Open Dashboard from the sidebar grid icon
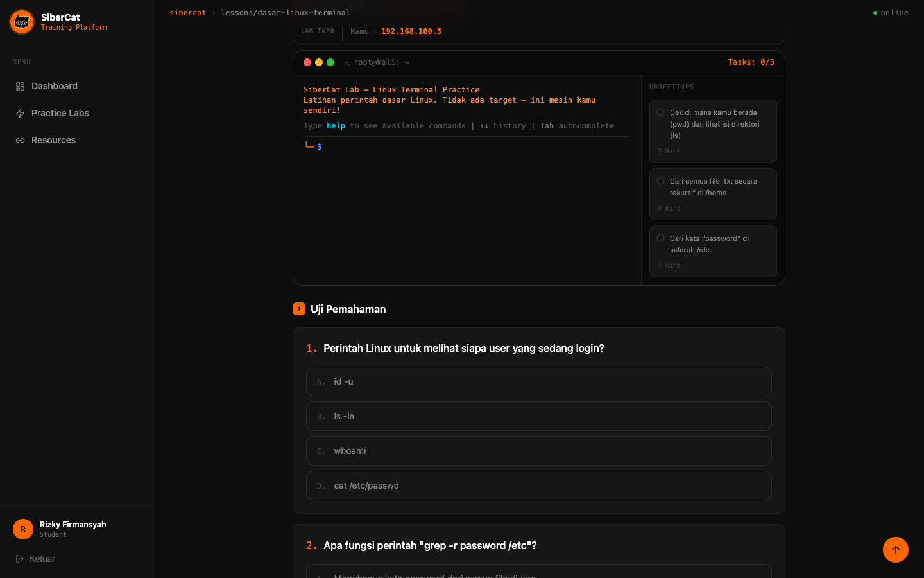The width and height of the screenshot is (924, 578). point(20,86)
